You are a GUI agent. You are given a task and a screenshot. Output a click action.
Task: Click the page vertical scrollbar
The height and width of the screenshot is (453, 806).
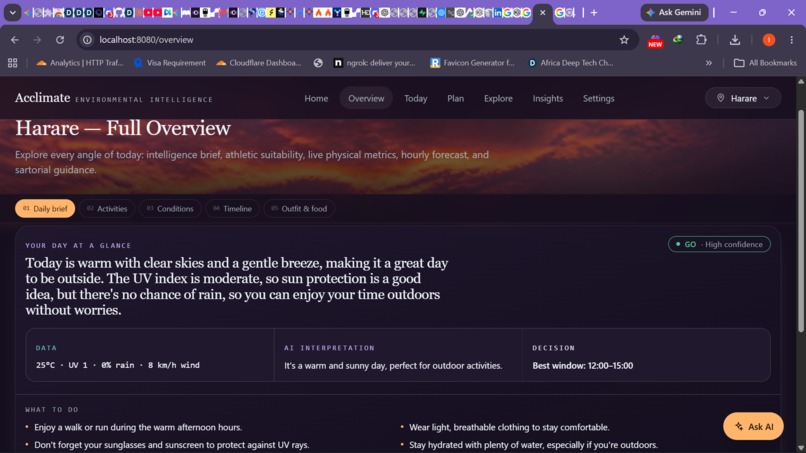(801, 221)
